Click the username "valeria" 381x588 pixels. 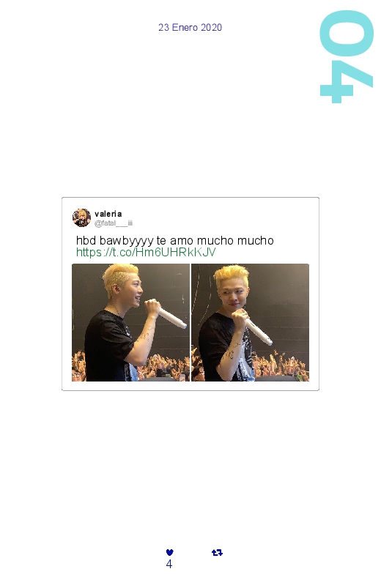(108, 214)
